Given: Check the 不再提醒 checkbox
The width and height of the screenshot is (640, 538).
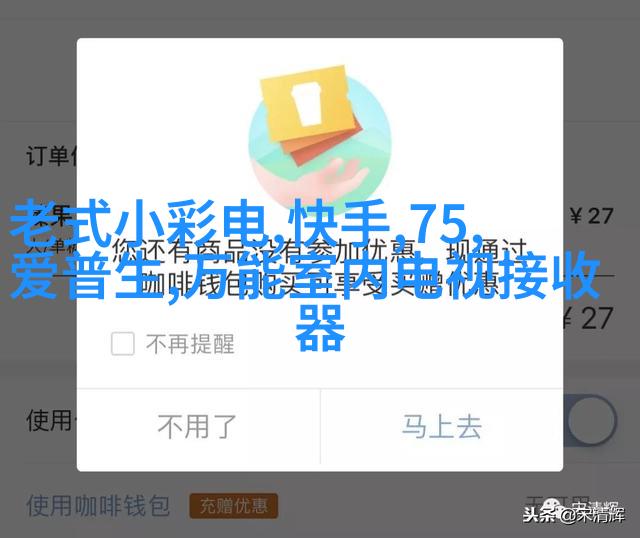Looking at the screenshot, I should click(122, 343).
